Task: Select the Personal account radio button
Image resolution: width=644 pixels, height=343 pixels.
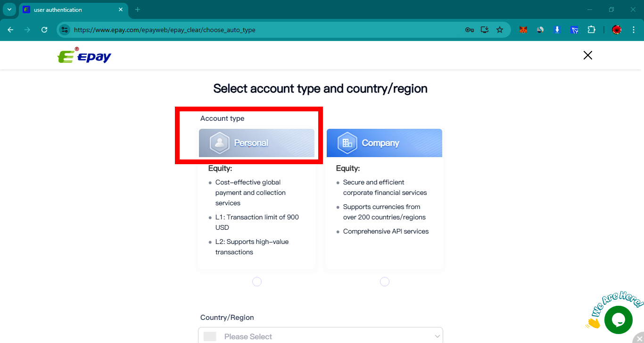Action: 257,282
